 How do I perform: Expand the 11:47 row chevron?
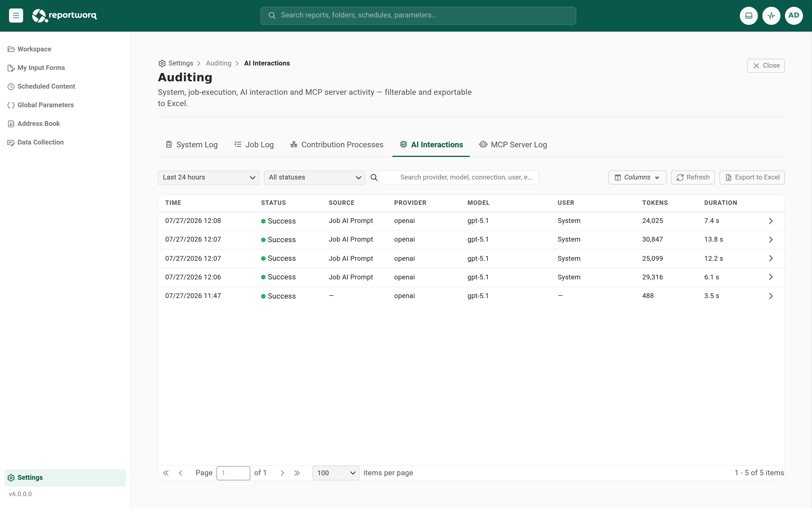(771, 296)
